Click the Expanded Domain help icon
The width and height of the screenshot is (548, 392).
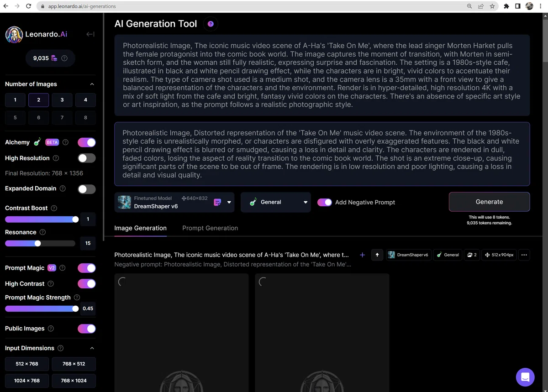(x=63, y=188)
